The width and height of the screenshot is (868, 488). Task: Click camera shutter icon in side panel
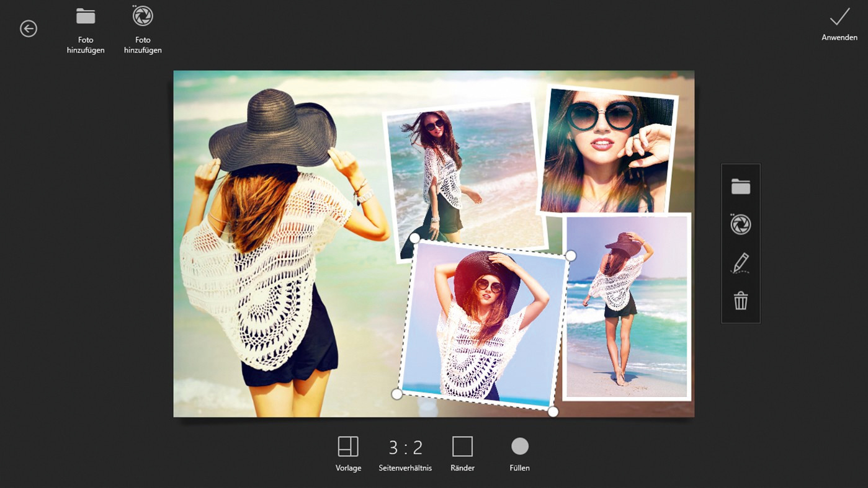tap(741, 224)
